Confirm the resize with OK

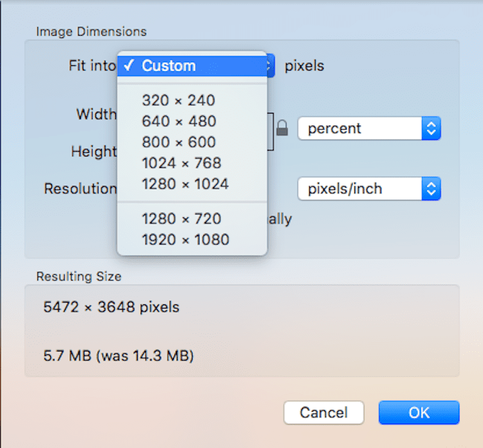[419, 413]
